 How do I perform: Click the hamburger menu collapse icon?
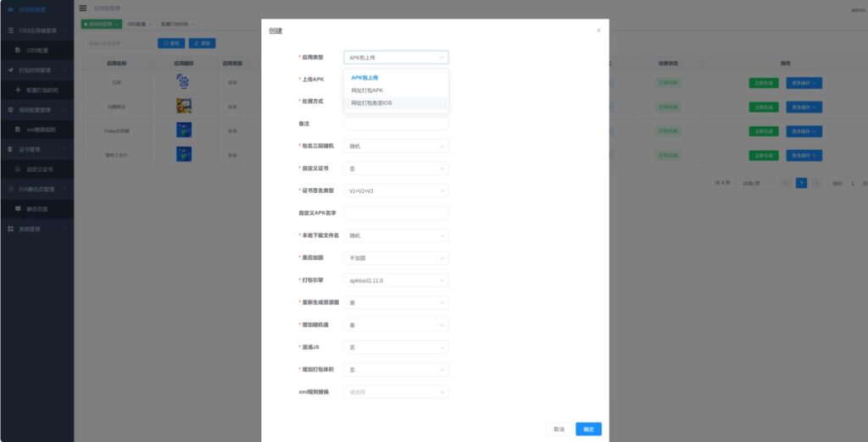[x=82, y=8]
